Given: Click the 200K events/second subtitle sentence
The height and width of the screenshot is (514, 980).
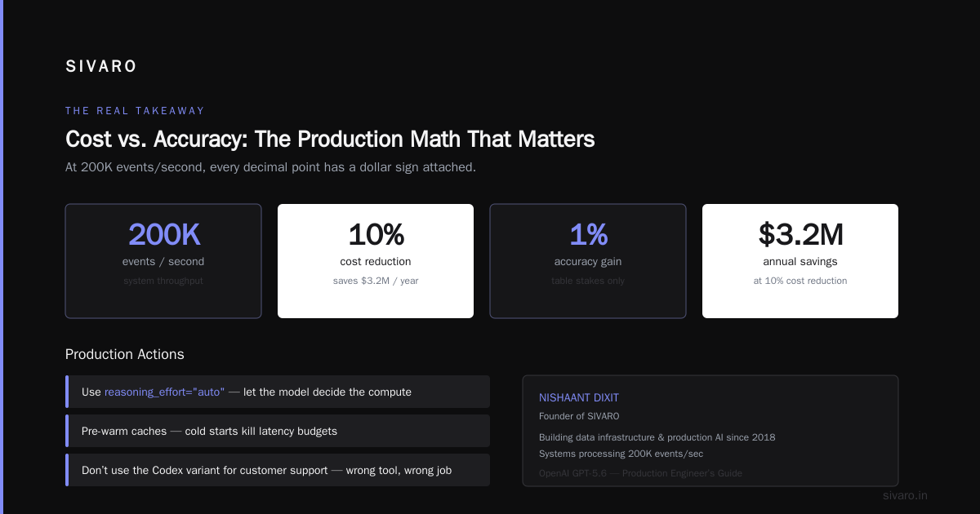Looking at the screenshot, I should [270, 167].
